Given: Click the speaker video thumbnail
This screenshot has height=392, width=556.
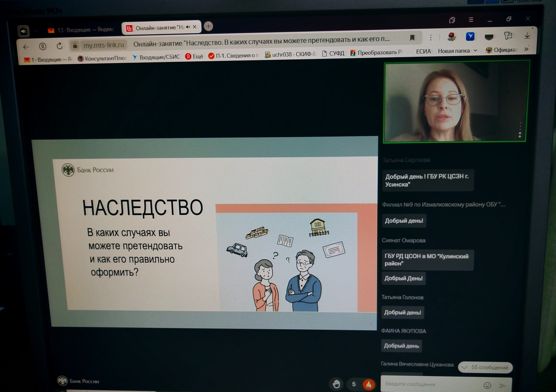Looking at the screenshot, I should pyautogui.click(x=456, y=102).
